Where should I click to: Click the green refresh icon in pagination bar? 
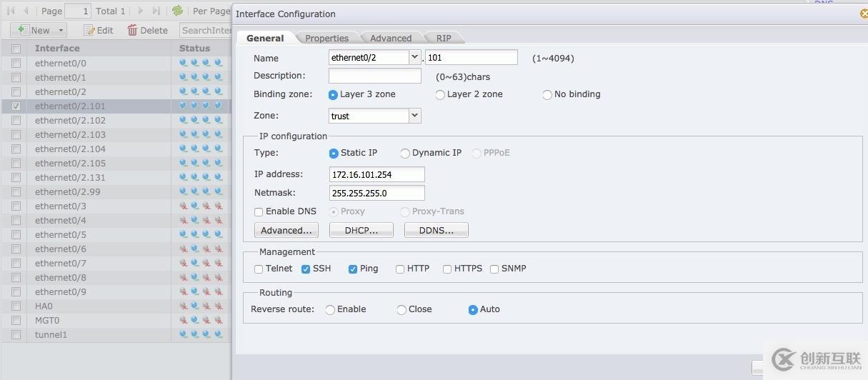click(177, 11)
